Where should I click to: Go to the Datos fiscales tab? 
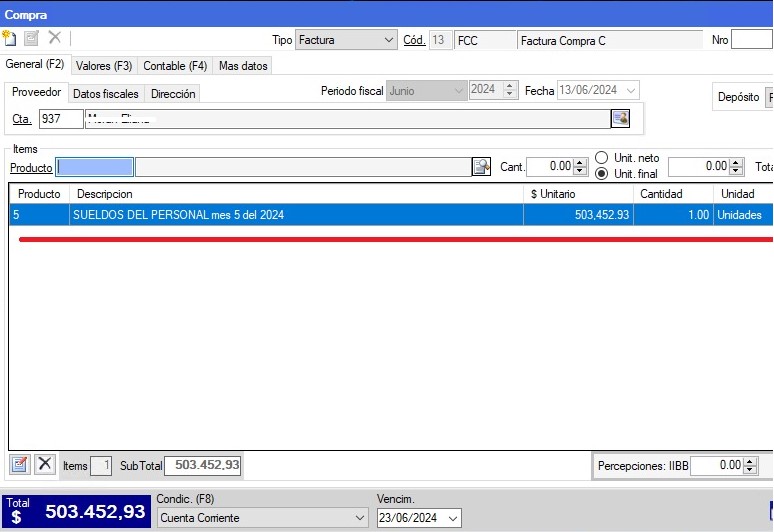(x=106, y=93)
